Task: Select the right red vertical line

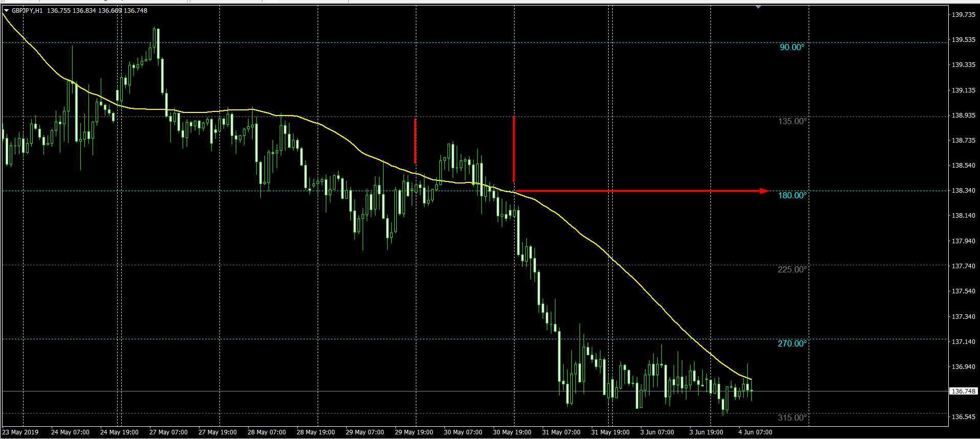Action: (x=514, y=149)
